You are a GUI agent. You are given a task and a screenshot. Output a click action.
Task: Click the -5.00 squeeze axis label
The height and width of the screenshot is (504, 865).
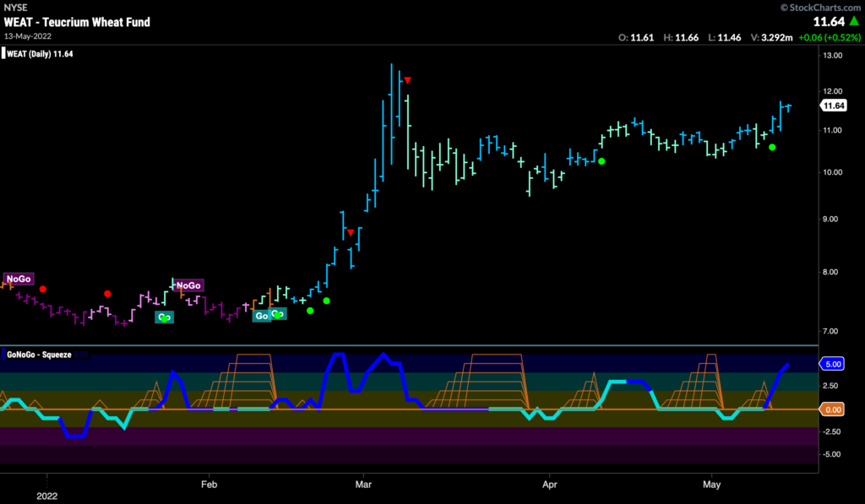click(x=831, y=454)
